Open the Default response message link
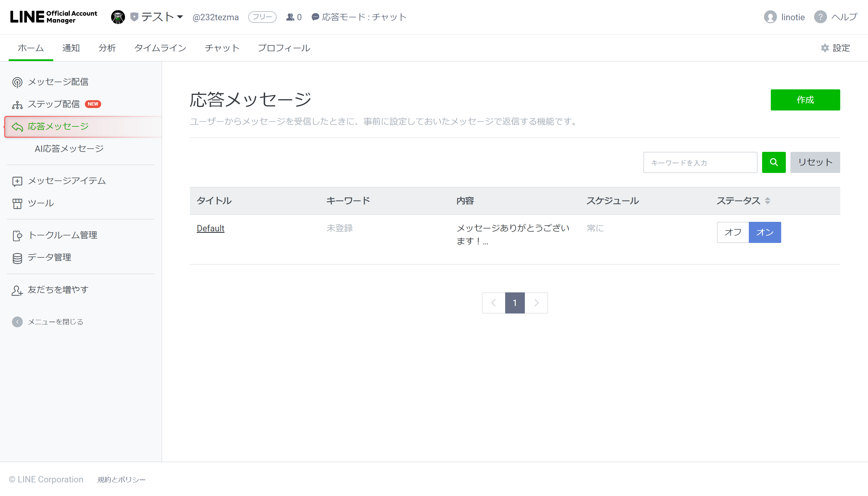868x496 pixels. 210,228
